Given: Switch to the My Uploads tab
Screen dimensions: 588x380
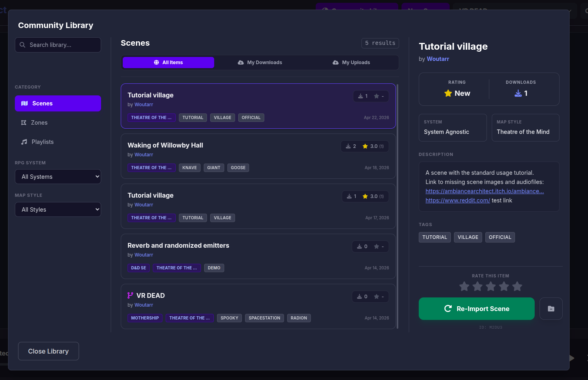Looking at the screenshot, I should point(351,63).
